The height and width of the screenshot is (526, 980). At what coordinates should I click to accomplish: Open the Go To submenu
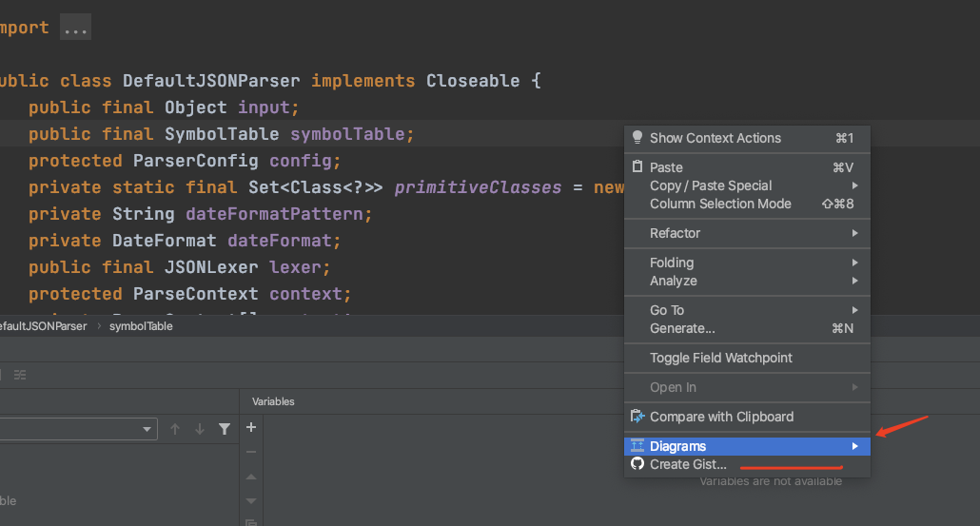pyautogui.click(x=747, y=310)
